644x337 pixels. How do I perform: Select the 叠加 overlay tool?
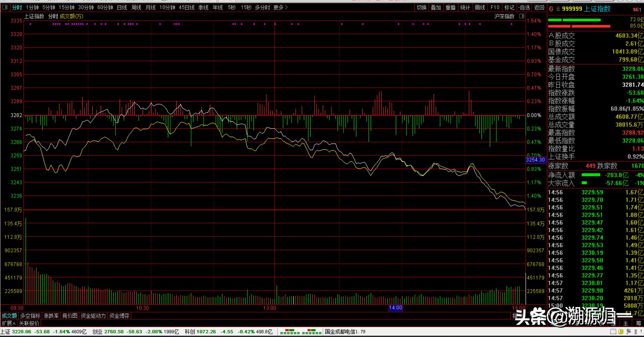pos(436,7)
